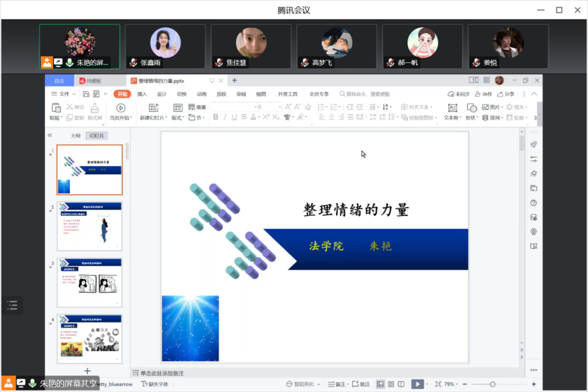The height and width of the screenshot is (392, 588).
Task: Click the rocket icon in right sidebar
Action: coord(534,144)
